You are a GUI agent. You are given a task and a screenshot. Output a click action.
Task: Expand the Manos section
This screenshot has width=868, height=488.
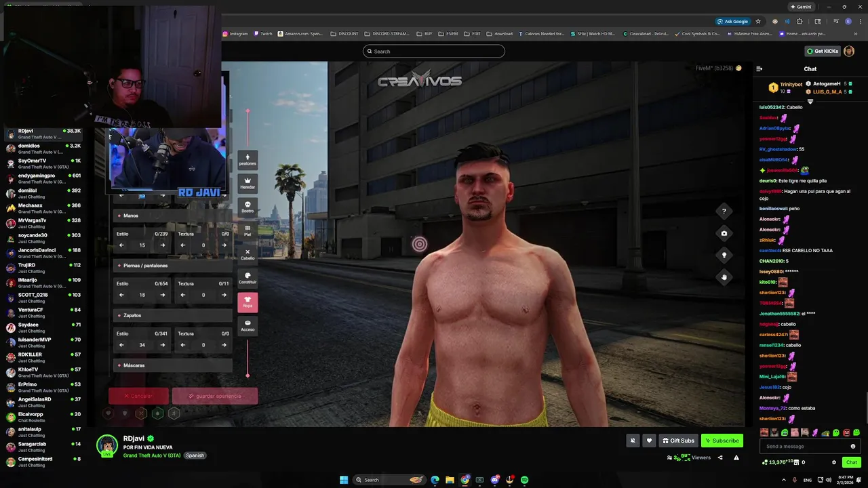(x=173, y=216)
